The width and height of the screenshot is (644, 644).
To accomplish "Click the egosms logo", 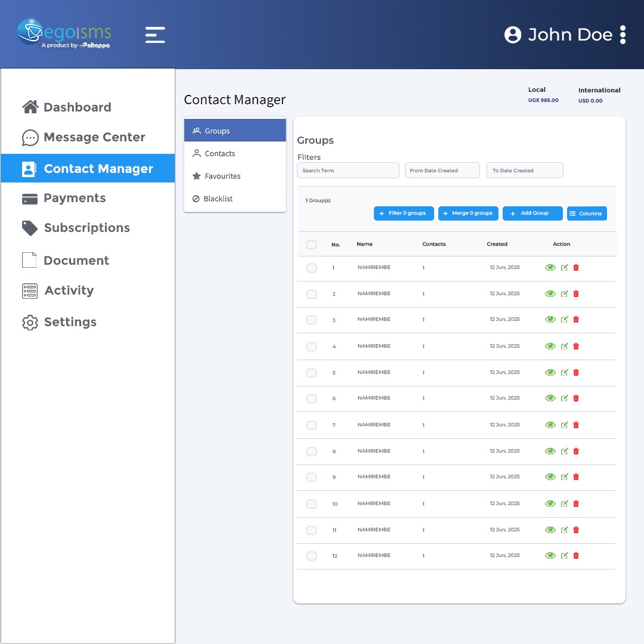I will 64,33.
